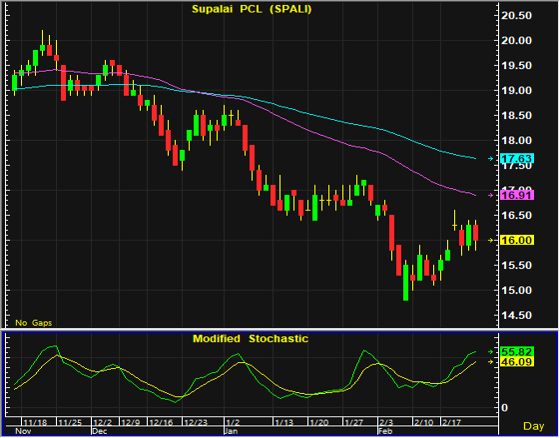
Task: Click the green arrow beside 55.82
Action: click(x=491, y=352)
